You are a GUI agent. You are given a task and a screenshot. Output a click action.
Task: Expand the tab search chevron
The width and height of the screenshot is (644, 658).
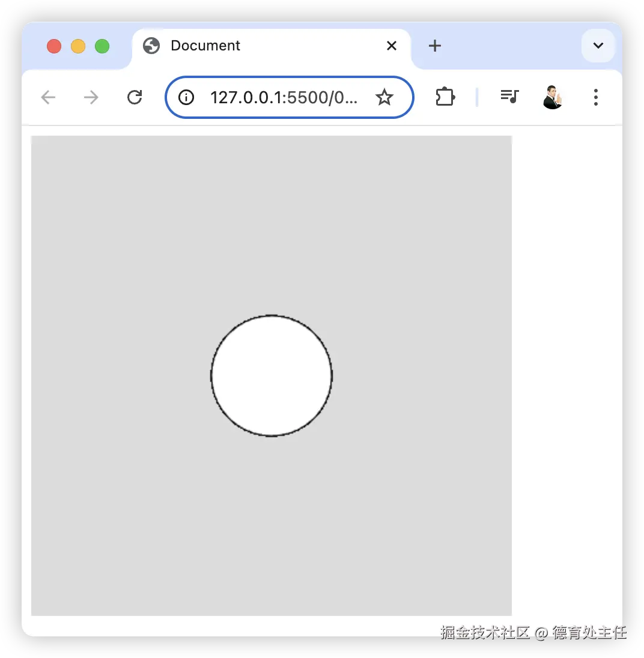click(x=598, y=45)
